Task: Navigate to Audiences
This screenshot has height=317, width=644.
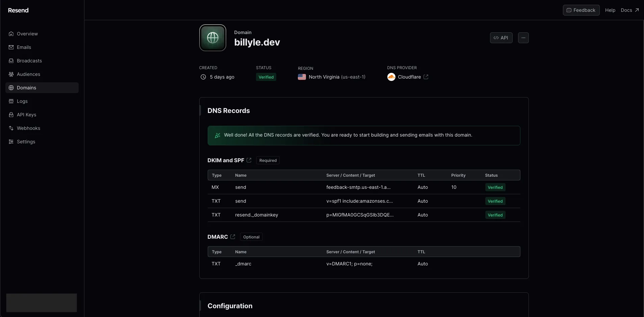Action: 42,74
